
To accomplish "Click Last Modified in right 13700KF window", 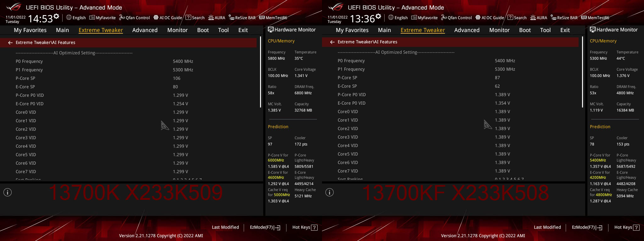I will 547,227.
